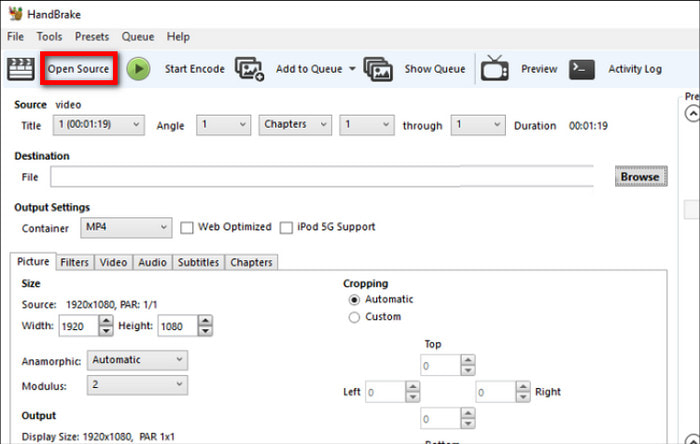Increase Width with the up arrow
The height and width of the screenshot is (444, 700).
click(x=106, y=321)
